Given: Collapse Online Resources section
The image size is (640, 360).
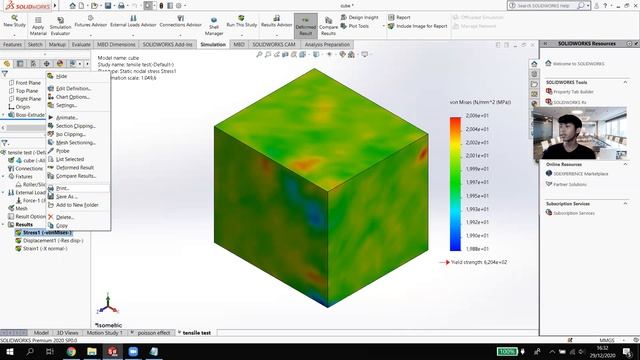Looking at the screenshot, I should (625, 164).
